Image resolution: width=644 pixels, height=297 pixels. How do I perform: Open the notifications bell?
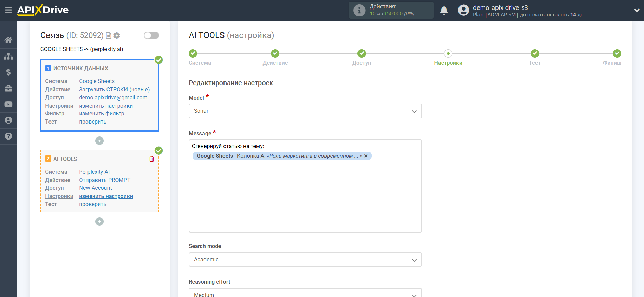click(x=444, y=11)
